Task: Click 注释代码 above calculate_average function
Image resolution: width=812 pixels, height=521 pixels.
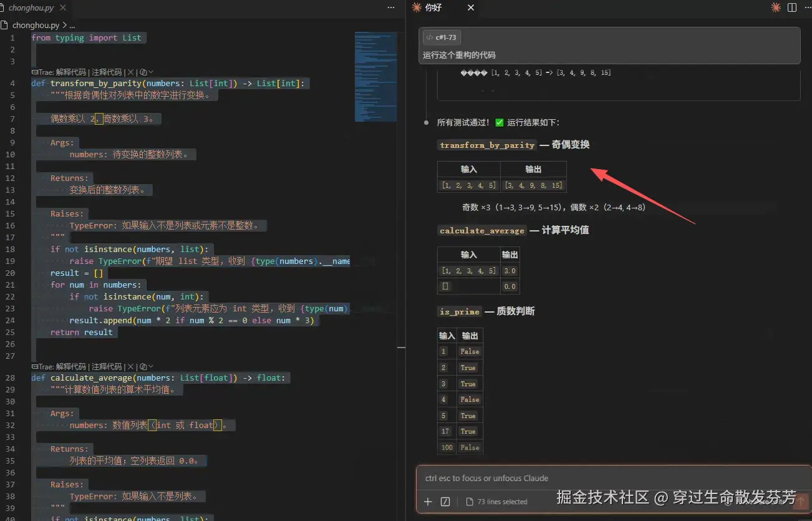Action: (x=107, y=366)
